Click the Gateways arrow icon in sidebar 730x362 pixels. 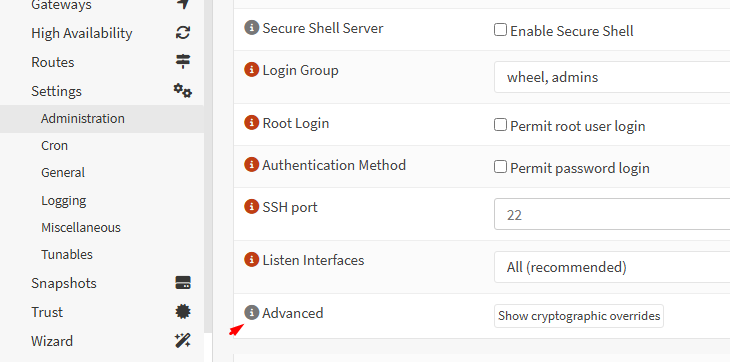click(183, 4)
